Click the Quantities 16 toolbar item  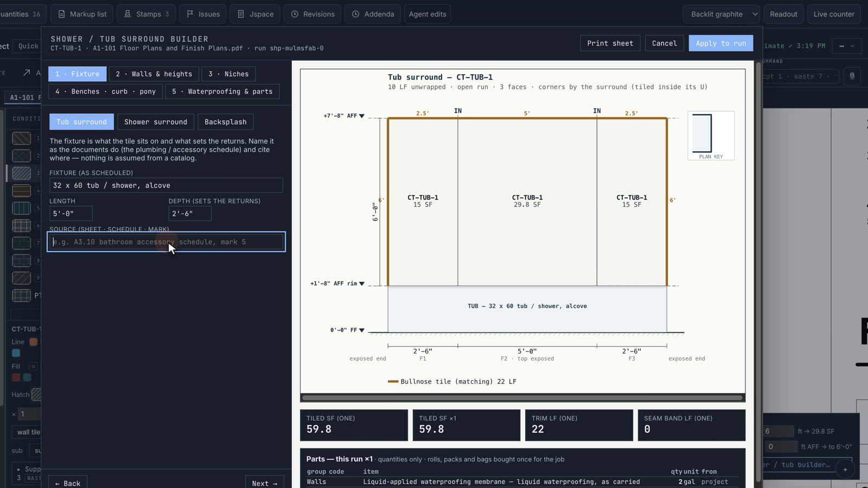click(21, 14)
